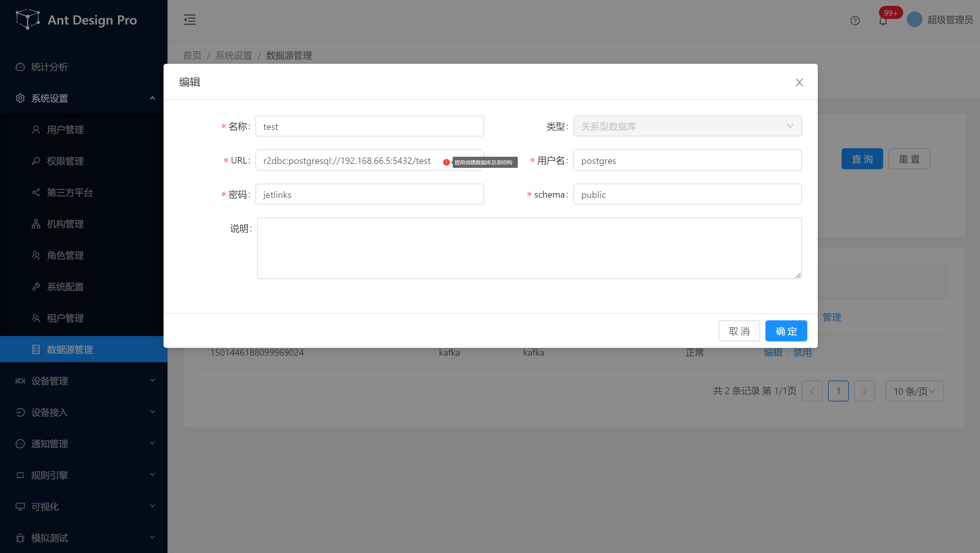Go to next page arrow in pagination

[864, 391]
